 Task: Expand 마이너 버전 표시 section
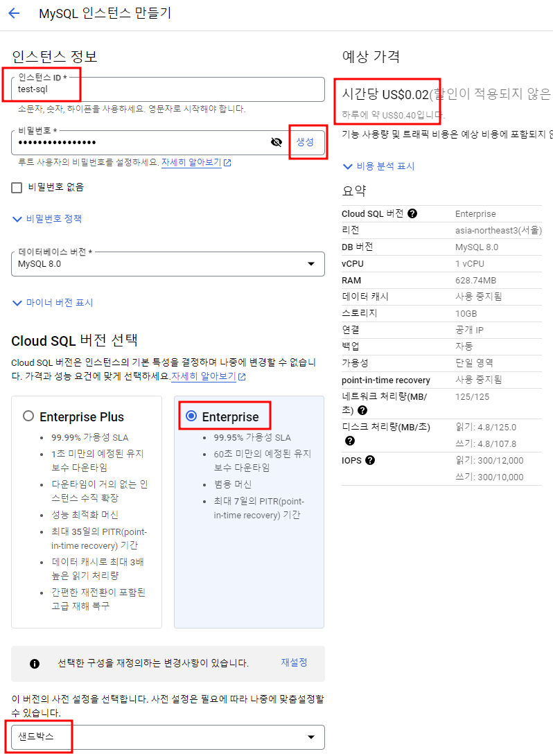coord(53,303)
